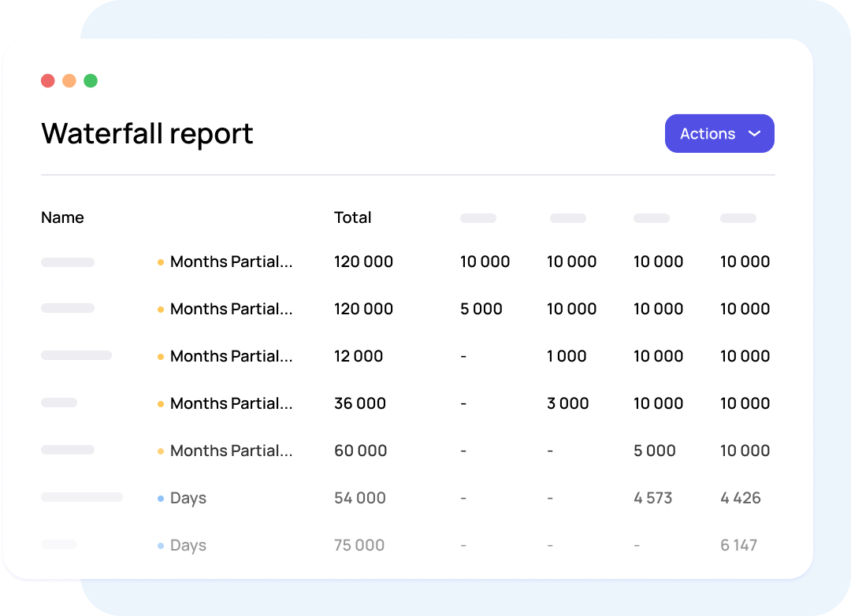The image size is (851, 616).
Task: Click the gray placeholder bar beside the first row
Action: click(x=67, y=262)
